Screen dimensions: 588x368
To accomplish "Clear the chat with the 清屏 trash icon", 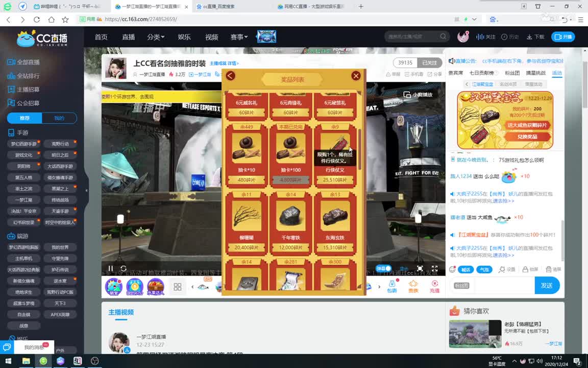I will coord(553,269).
